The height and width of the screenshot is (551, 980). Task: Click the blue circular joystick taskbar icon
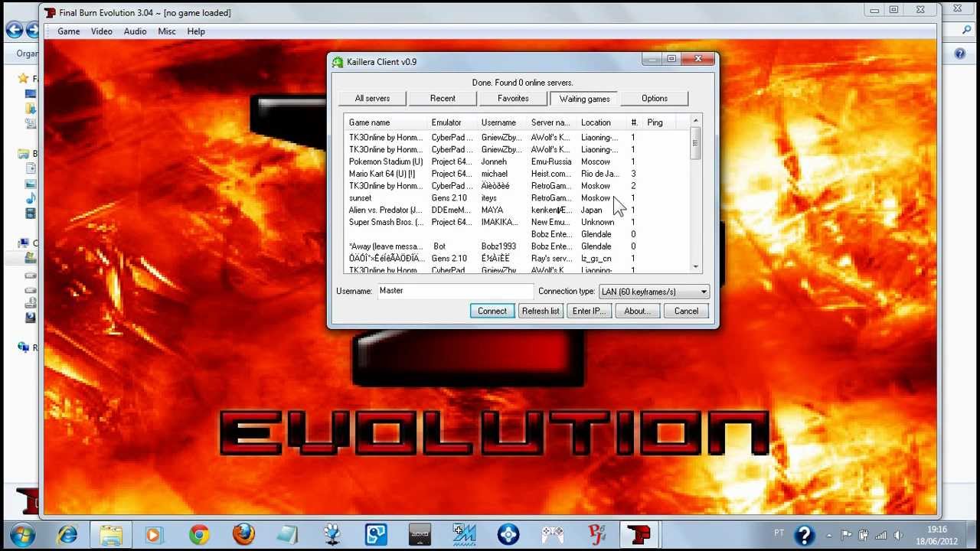[x=508, y=534]
